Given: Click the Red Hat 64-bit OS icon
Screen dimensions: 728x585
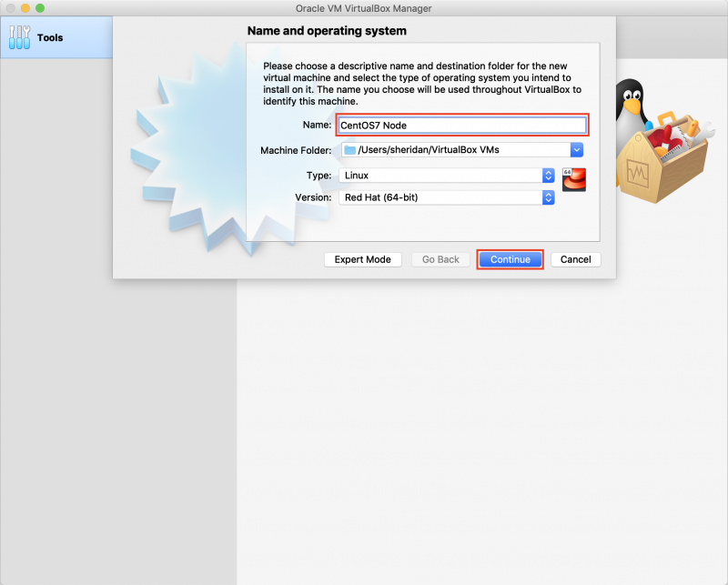Looking at the screenshot, I should [x=573, y=179].
